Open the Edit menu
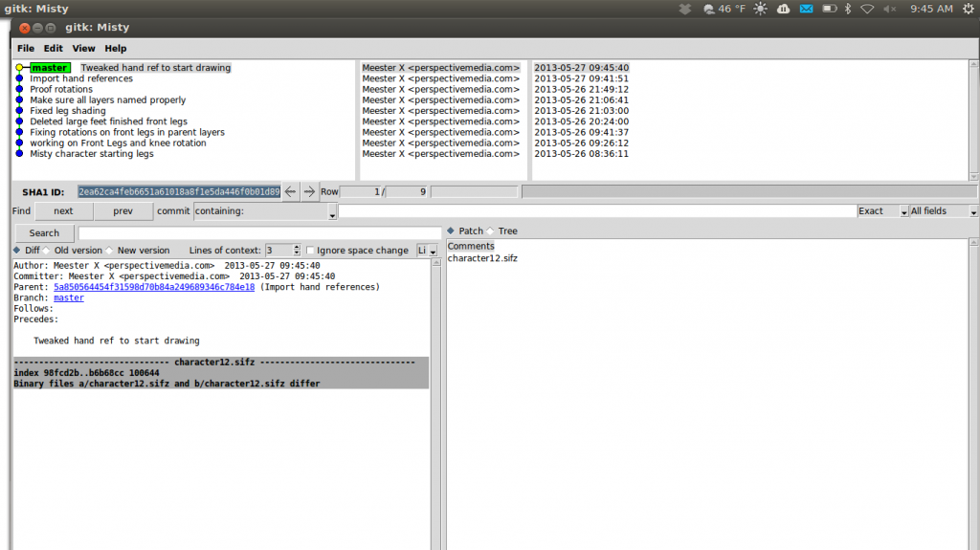Screen dimensions: 980x550 [x=54, y=48]
